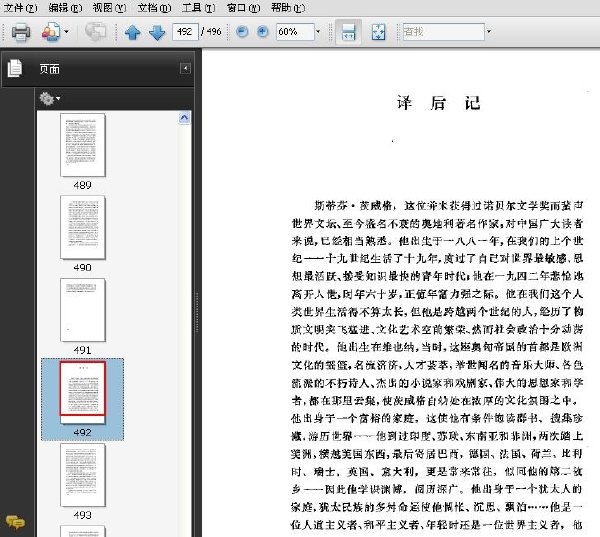
Task: Click the vertical divider handle between panel and document
Action: (x=197, y=312)
